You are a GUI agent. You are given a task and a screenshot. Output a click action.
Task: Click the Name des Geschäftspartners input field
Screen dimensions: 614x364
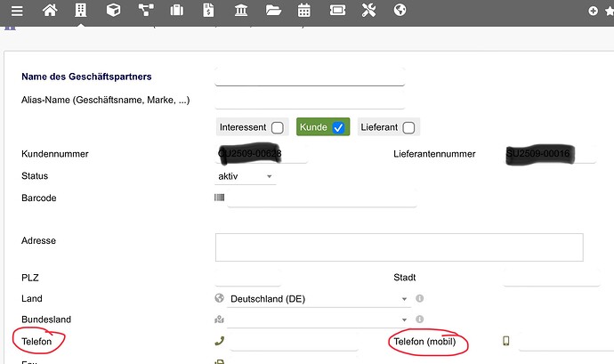tap(310, 77)
